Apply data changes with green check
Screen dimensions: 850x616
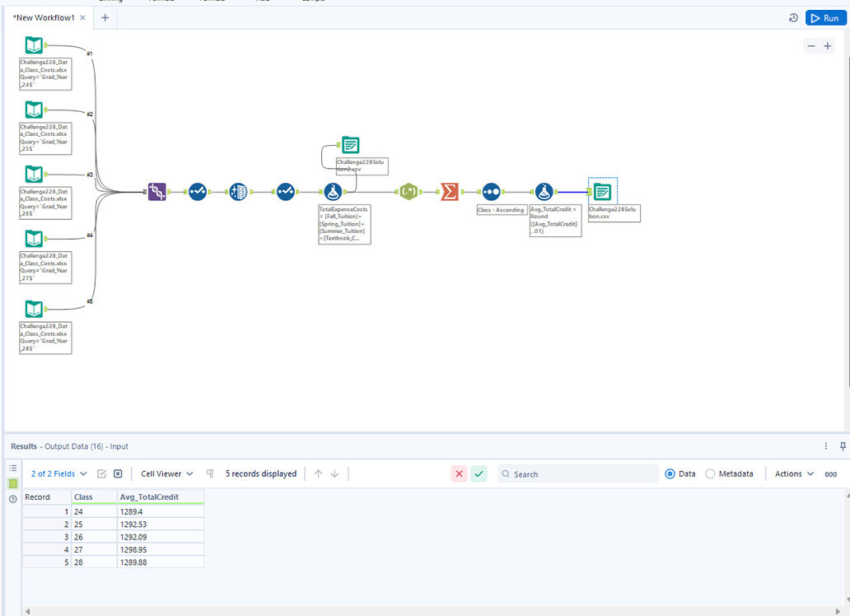point(479,474)
